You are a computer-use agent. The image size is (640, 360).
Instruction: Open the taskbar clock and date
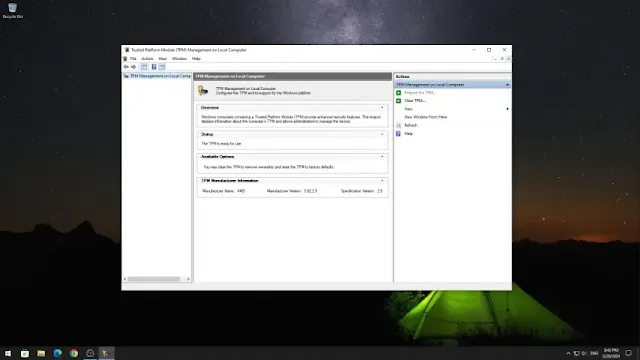click(611, 353)
